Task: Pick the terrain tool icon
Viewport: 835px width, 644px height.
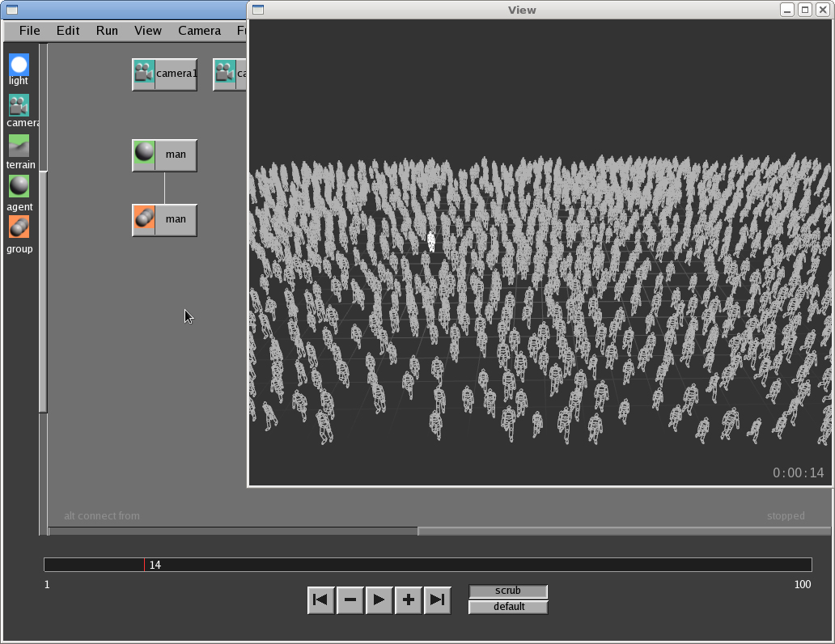Action: 19,146
